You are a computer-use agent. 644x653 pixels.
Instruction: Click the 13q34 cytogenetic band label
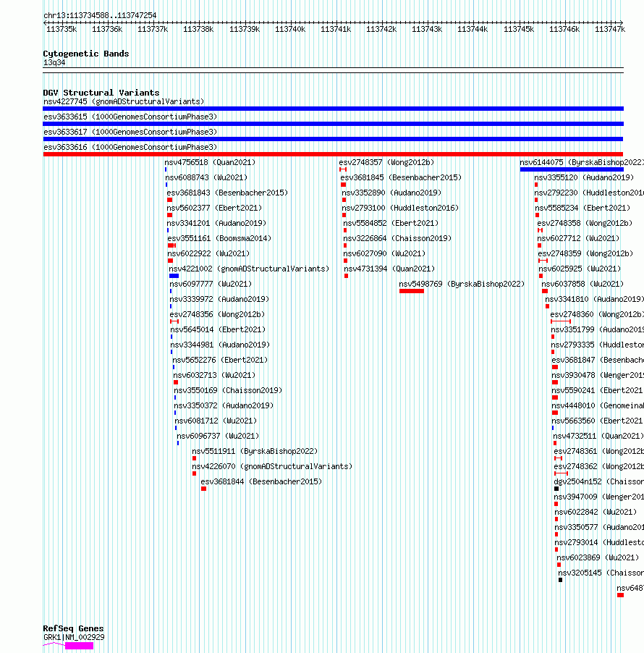(x=54, y=62)
